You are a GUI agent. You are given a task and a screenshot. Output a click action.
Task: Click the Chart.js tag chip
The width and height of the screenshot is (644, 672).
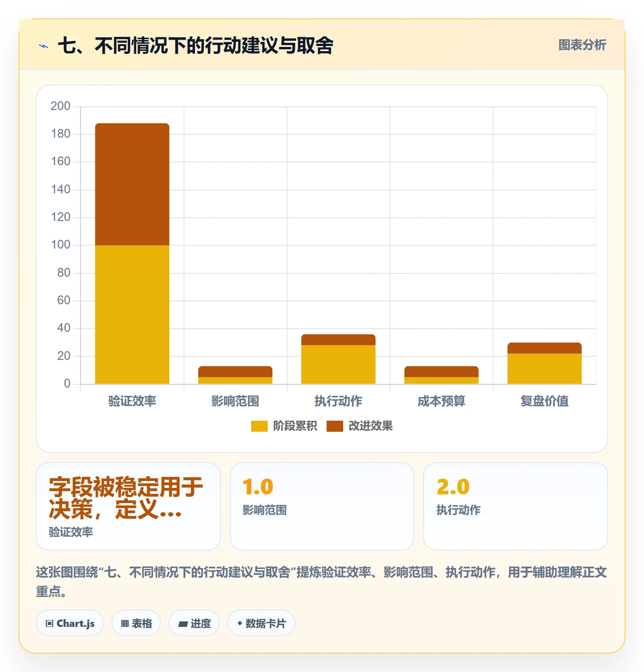[70, 623]
